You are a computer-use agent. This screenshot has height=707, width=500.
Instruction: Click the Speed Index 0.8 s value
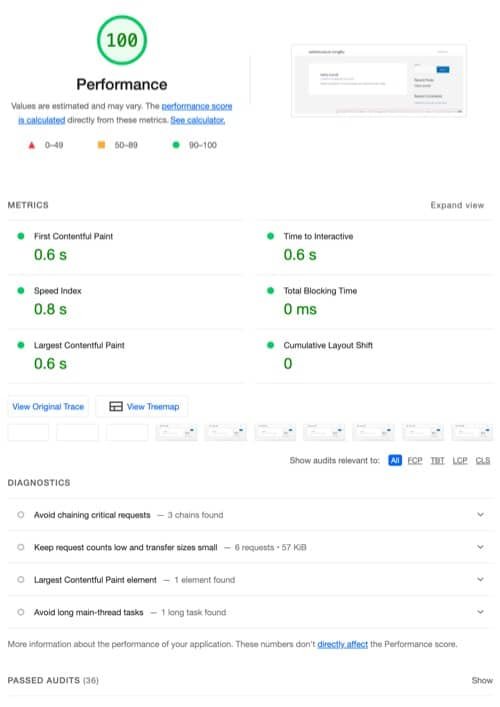tap(50, 309)
